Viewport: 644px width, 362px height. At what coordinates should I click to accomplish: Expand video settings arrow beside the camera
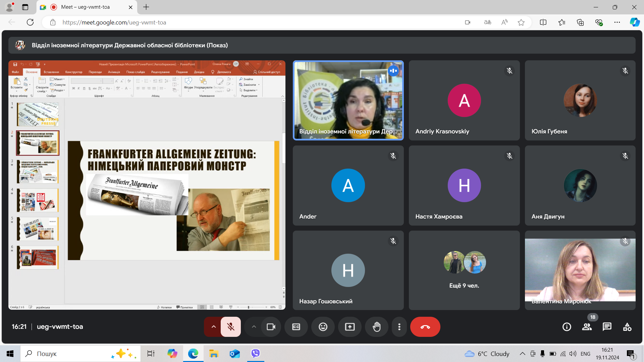pyautogui.click(x=254, y=327)
